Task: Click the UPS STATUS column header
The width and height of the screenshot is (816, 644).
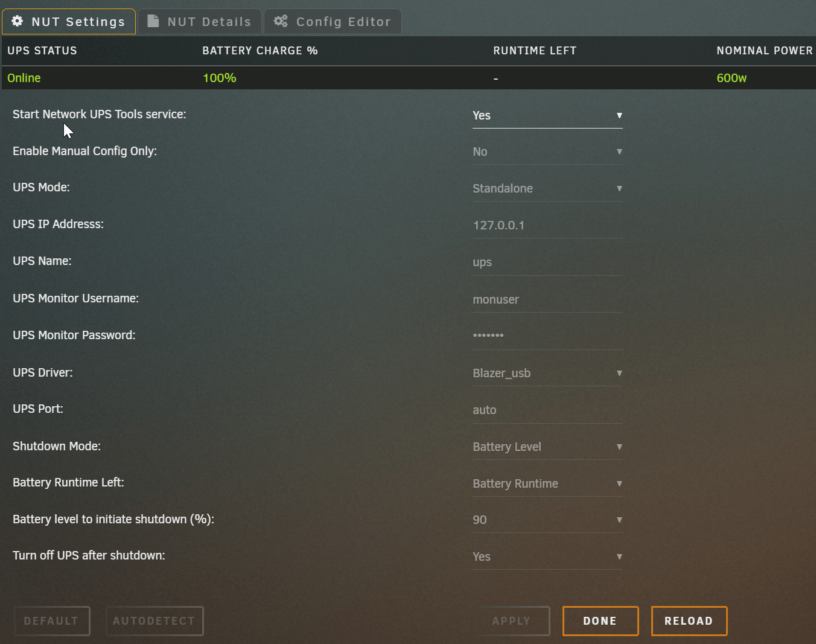Action: [x=42, y=51]
